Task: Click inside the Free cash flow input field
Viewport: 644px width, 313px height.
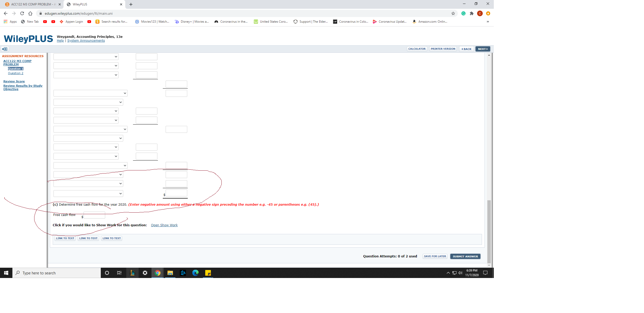Action: click(x=94, y=215)
